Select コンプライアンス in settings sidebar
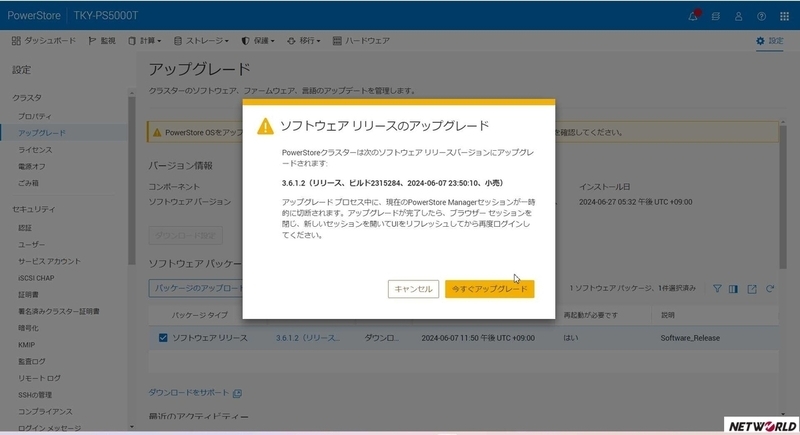 click(45, 412)
